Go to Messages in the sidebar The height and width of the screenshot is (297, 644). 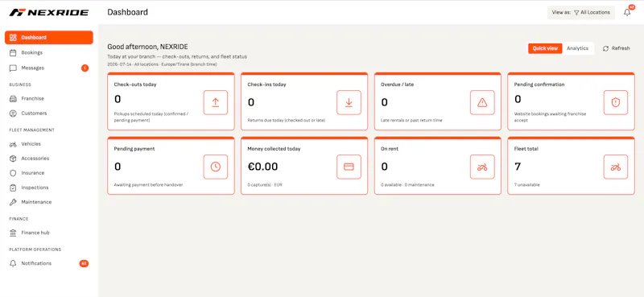(49, 68)
